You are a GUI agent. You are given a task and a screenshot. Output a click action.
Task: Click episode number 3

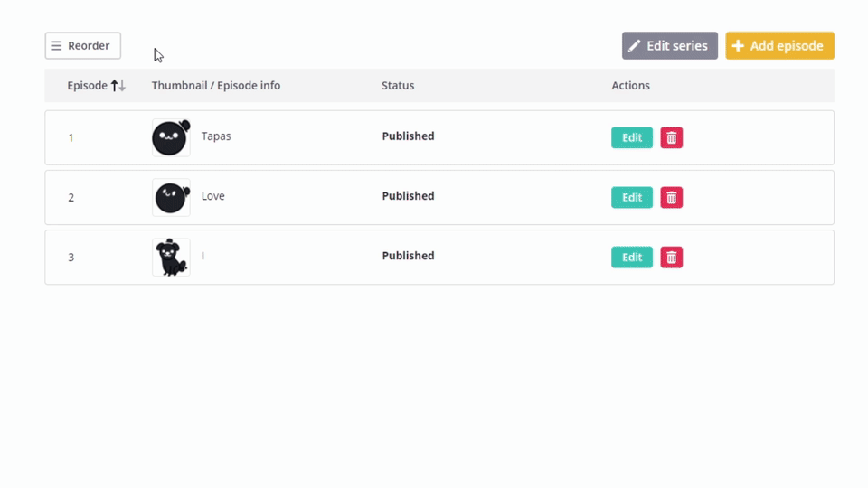71,258
